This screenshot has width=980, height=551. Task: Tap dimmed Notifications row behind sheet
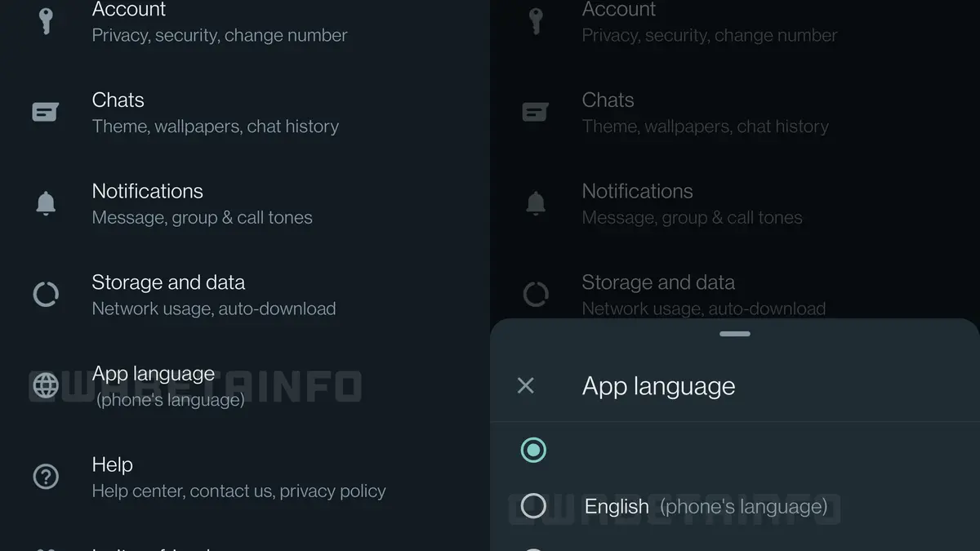point(735,203)
